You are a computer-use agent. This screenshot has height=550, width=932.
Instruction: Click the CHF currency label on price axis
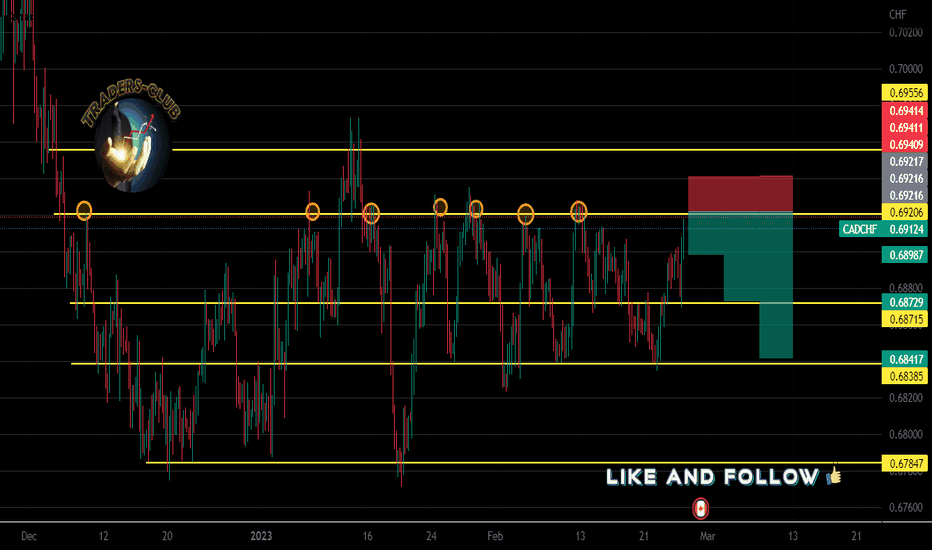(898, 14)
